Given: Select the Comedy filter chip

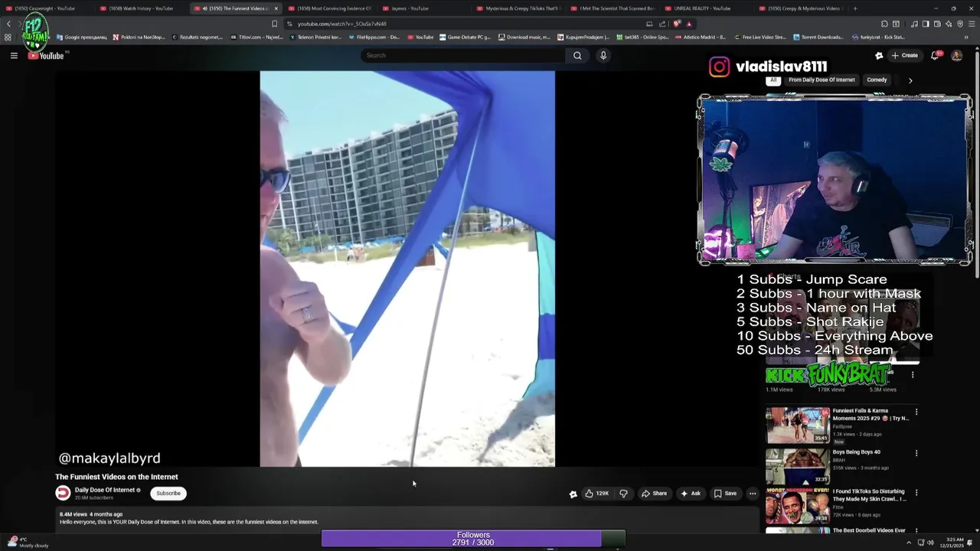Looking at the screenshot, I should click(877, 80).
